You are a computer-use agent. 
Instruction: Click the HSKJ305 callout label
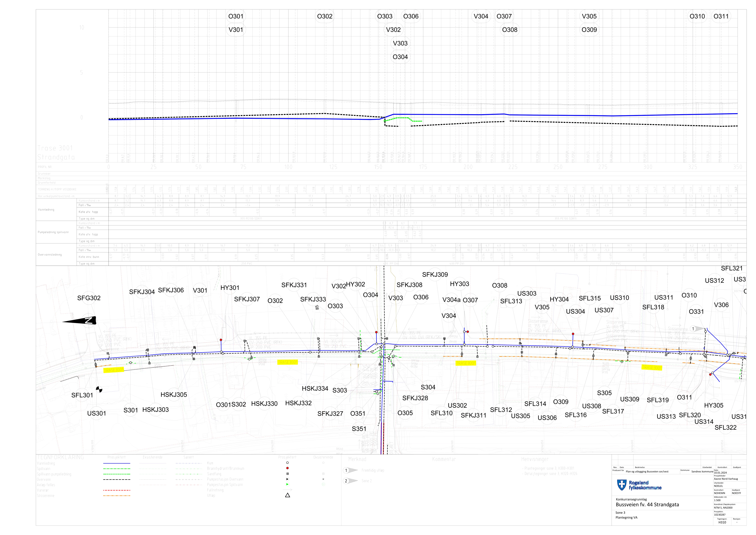tap(174, 395)
